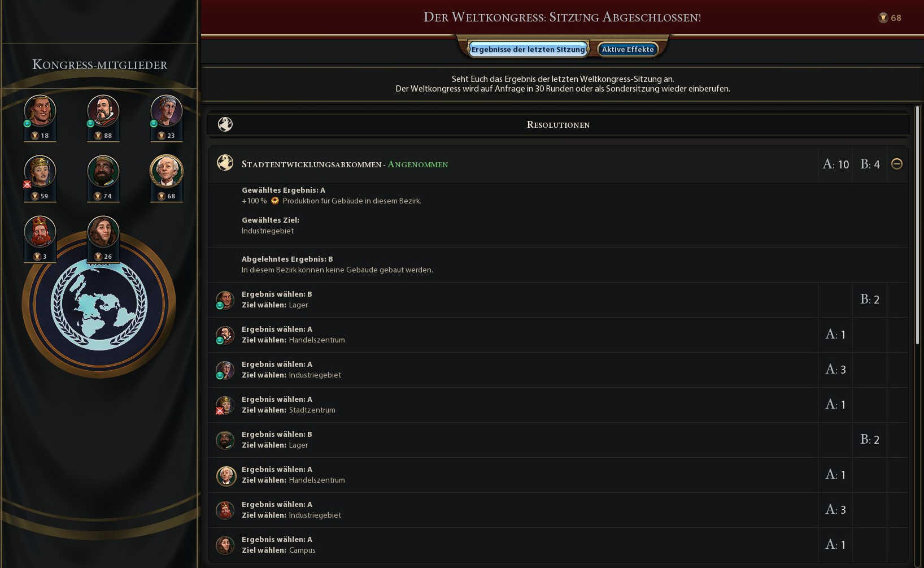Click voter row with Ziel Stadtzentrum
This screenshot has height=568, width=924.
coord(558,405)
